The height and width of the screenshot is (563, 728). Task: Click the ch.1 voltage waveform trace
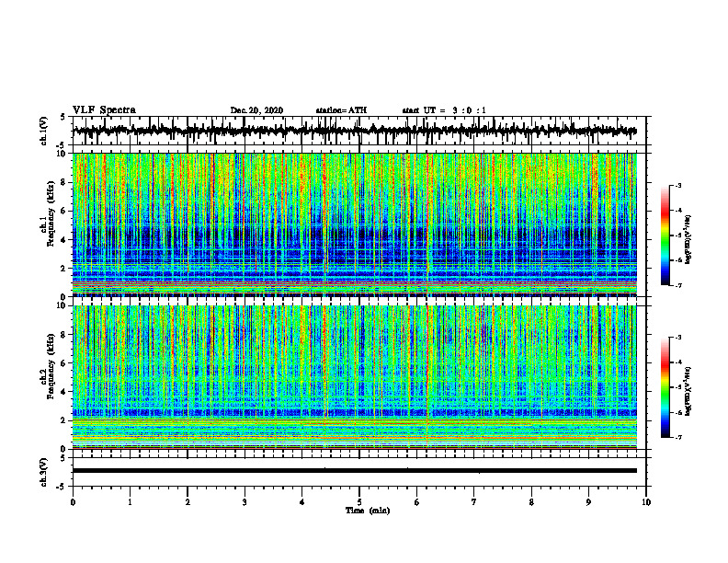click(x=354, y=131)
